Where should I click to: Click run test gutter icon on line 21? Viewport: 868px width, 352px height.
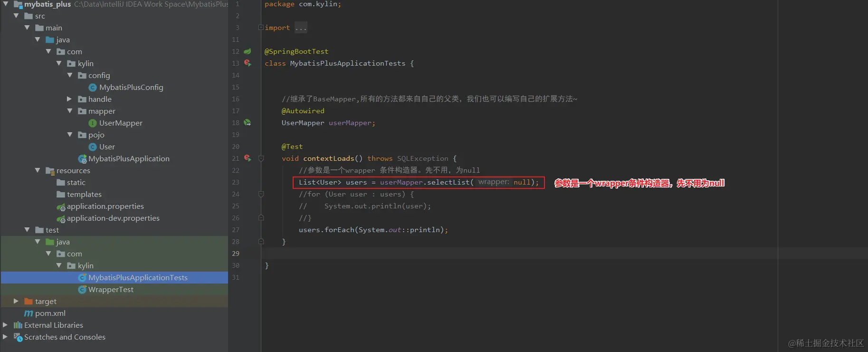tap(248, 158)
